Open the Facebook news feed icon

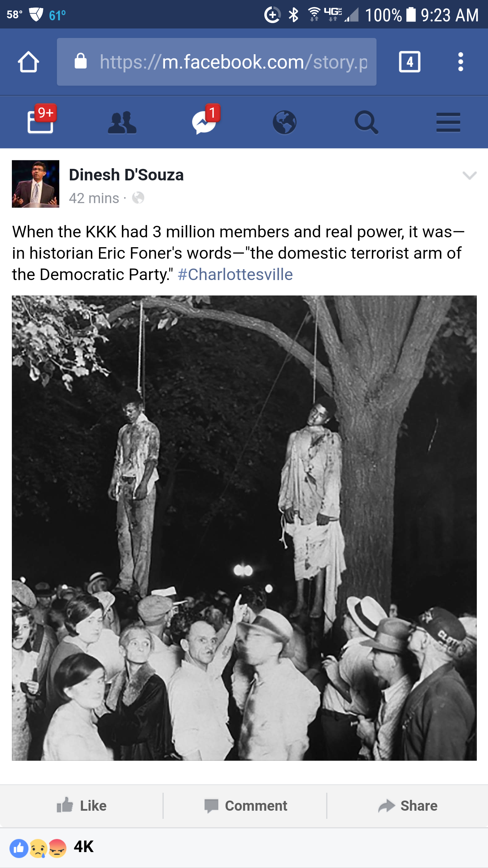(x=41, y=121)
